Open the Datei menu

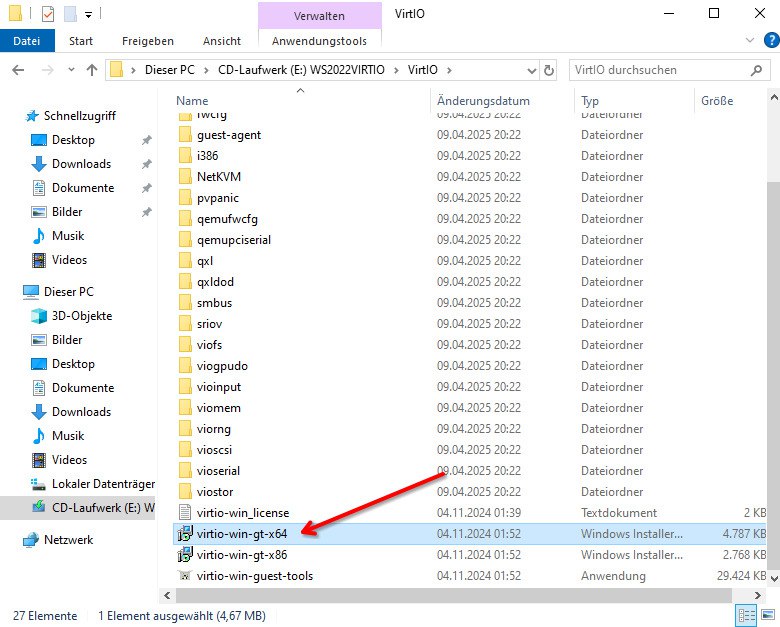(x=27, y=41)
